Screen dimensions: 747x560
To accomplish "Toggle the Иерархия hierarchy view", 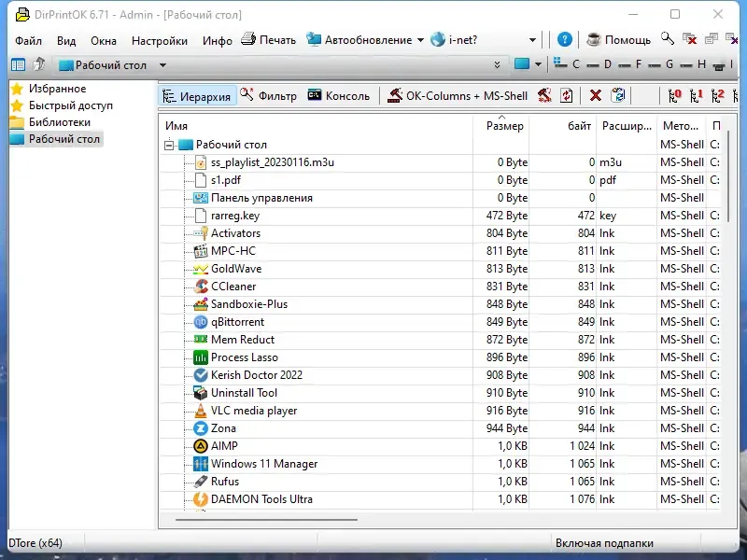I will tap(197, 96).
